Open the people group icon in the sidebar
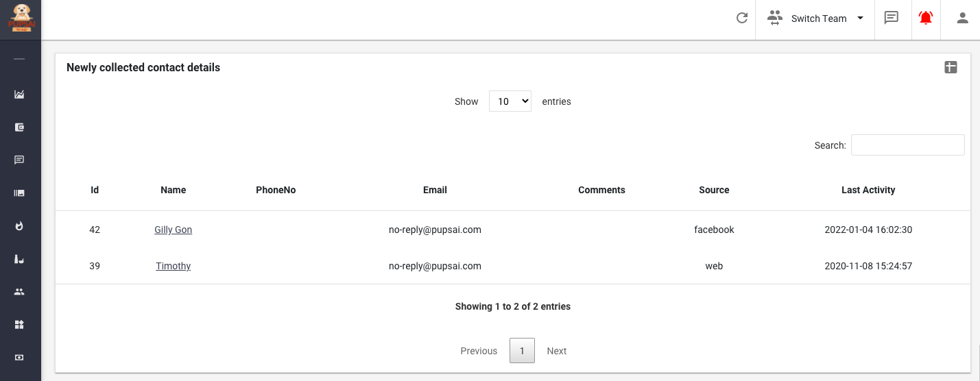The image size is (980, 381). click(x=19, y=292)
